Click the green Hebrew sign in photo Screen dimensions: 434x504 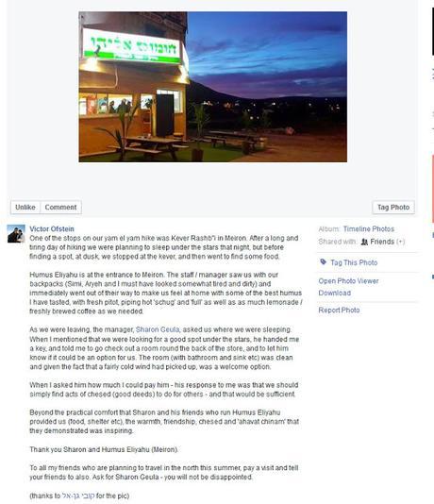[x=131, y=46]
